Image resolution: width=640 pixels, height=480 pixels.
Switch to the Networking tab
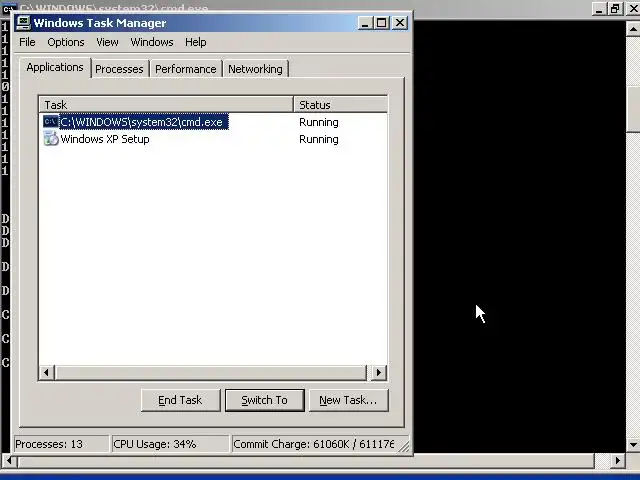click(255, 69)
